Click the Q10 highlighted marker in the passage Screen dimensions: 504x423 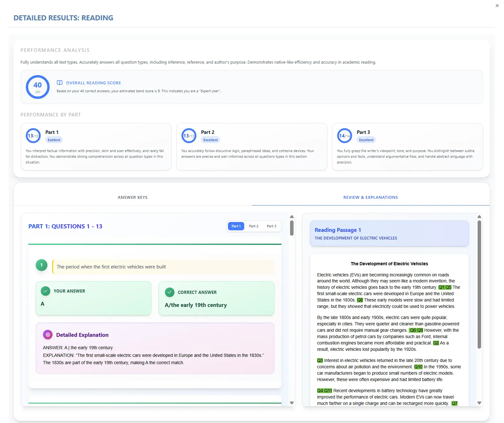click(418, 367)
